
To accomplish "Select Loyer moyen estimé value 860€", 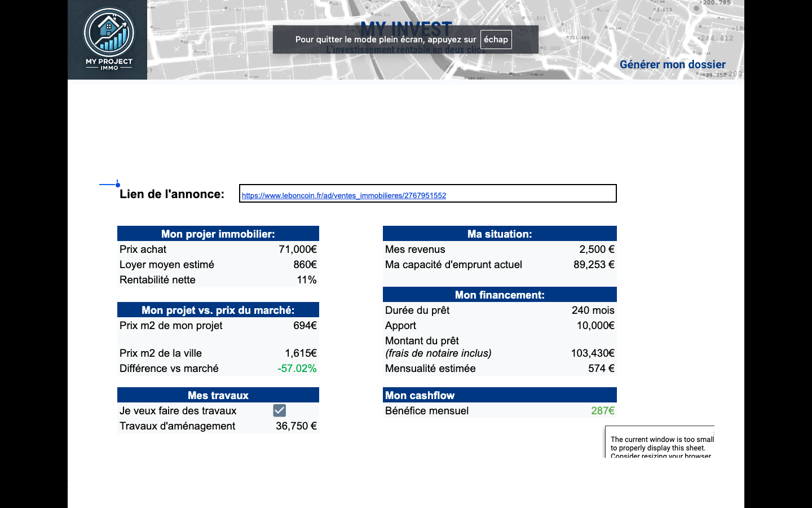I will [305, 264].
